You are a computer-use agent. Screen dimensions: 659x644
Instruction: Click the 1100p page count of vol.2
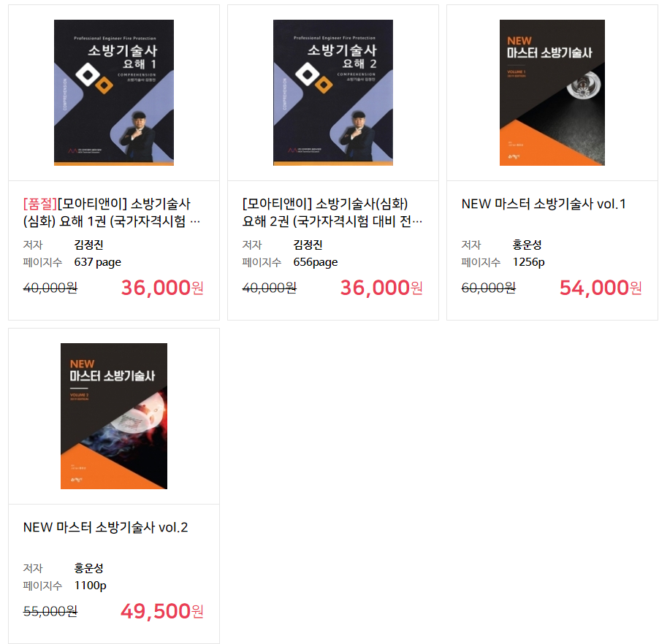(91, 586)
